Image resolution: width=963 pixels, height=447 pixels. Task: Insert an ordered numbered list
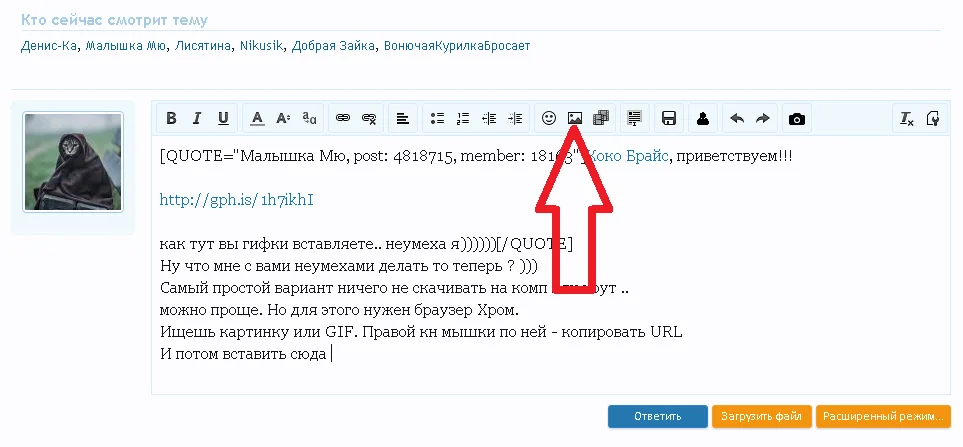463,119
